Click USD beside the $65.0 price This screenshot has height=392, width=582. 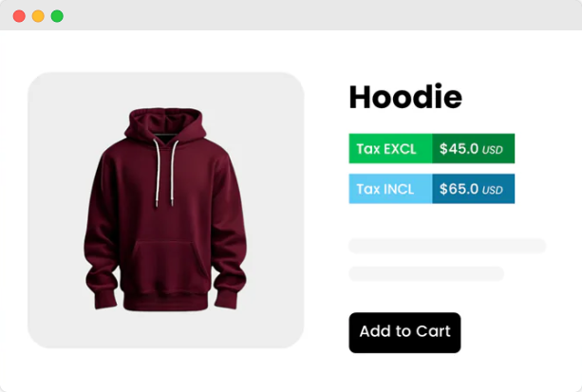[492, 190]
